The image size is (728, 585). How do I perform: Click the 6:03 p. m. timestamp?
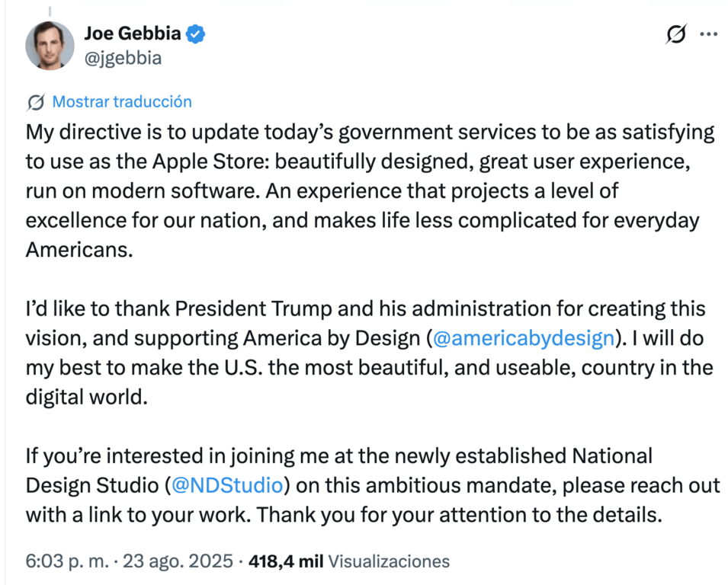(67, 561)
